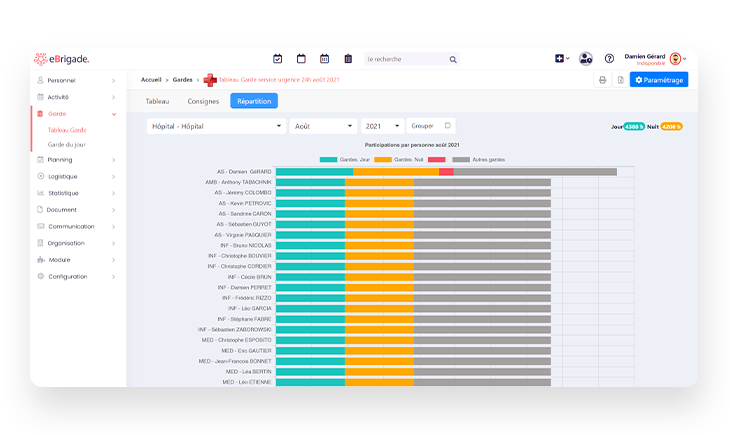This screenshot has width=730, height=435.
Task: Click the export file icon
Action: (621, 80)
